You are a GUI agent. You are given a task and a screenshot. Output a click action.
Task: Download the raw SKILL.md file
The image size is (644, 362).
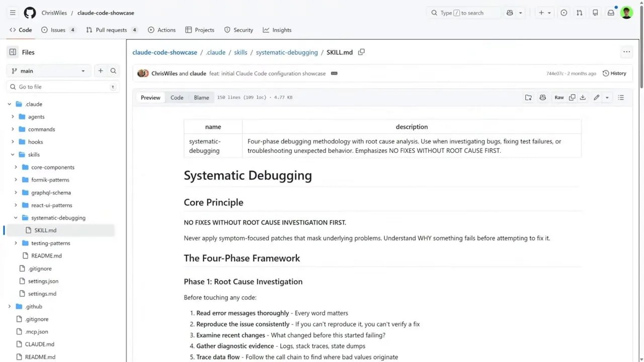(x=583, y=97)
